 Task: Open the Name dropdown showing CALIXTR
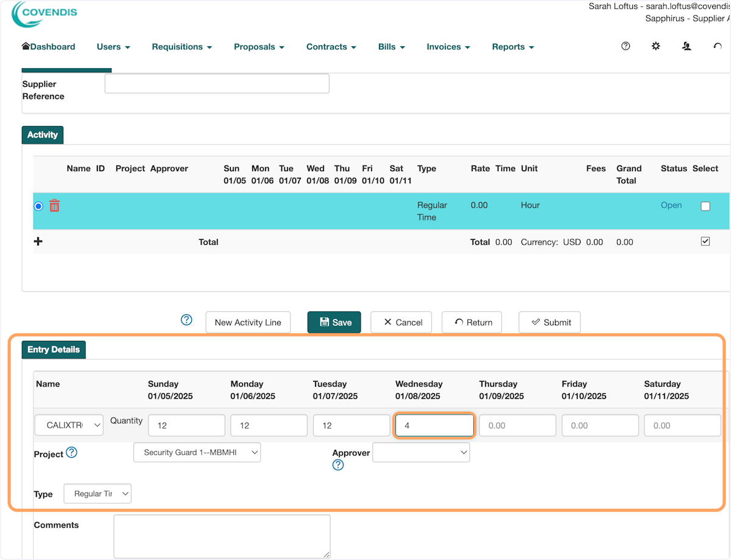coord(69,425)
